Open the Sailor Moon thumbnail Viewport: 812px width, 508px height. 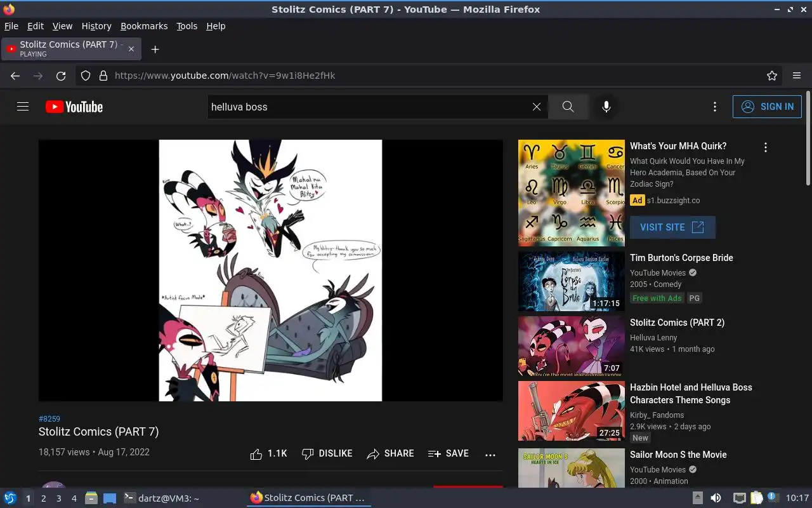(572, 468)
